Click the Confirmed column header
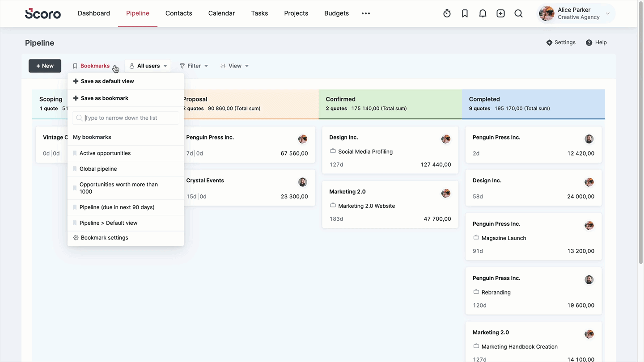The width and height of the screenshot is (644, 362). (x=390, y=104)
